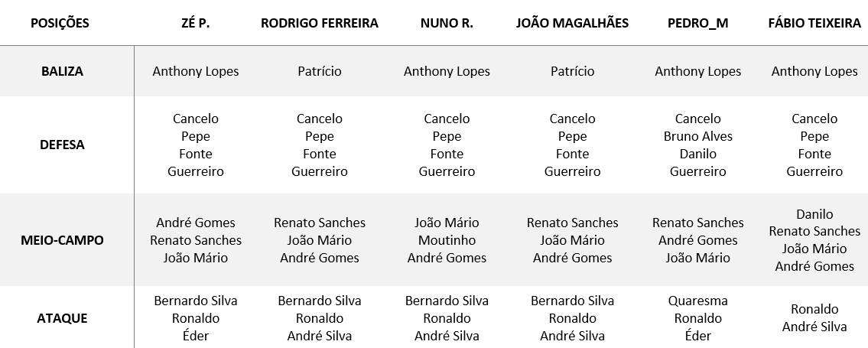
Task: Select Moutinho in NUNO R.'s midfield
Action: click(x=447, y=240)
